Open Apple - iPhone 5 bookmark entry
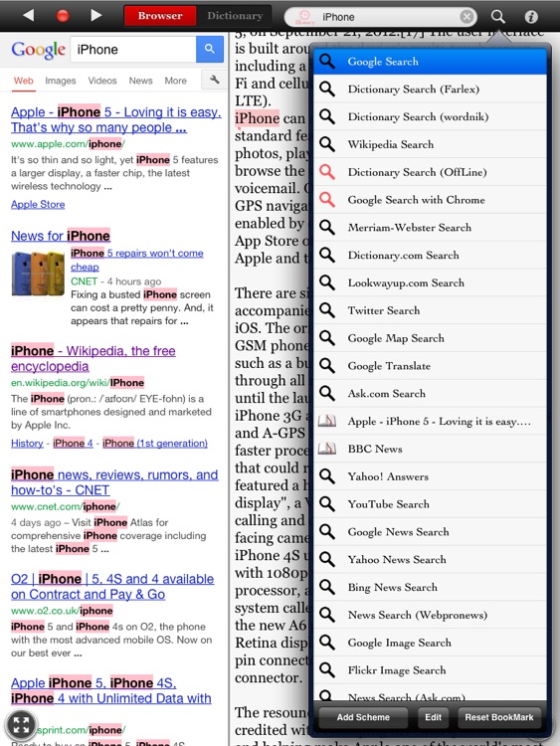This screenshot has height=746, width=560. point(430,421)
